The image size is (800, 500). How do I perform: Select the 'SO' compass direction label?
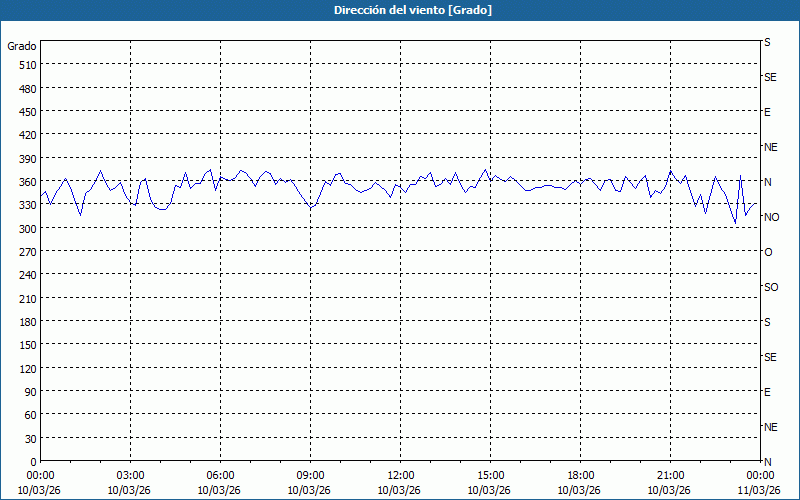pyautogui.click(x=770, y=287)
